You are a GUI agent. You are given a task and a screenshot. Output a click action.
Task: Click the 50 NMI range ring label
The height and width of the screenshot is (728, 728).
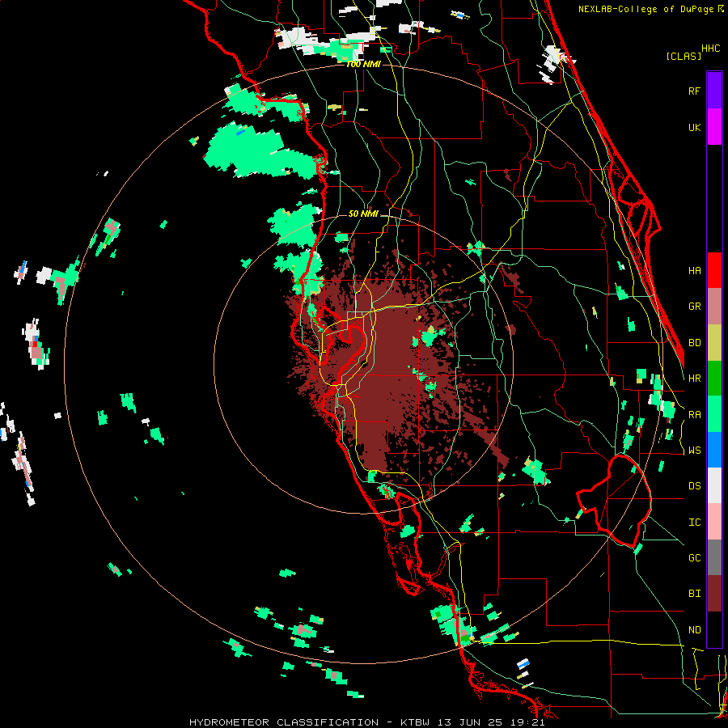(363, 214)
